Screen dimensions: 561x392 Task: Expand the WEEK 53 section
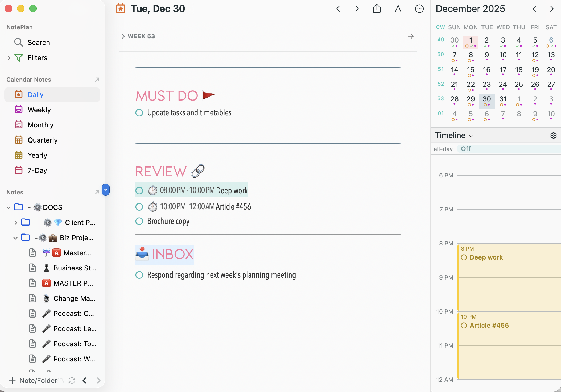[123, 36]
